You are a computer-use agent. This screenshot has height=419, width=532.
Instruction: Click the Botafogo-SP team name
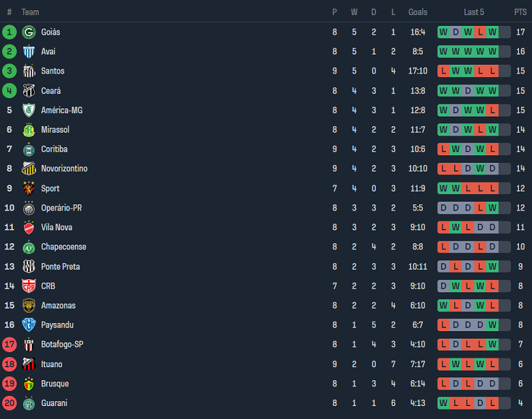pos(62,345)
